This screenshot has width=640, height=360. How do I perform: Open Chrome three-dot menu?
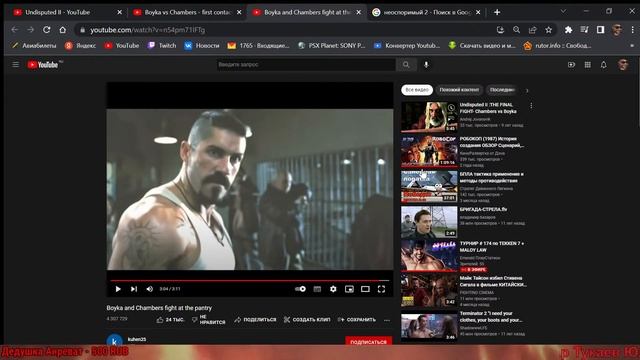click(633, 30)
